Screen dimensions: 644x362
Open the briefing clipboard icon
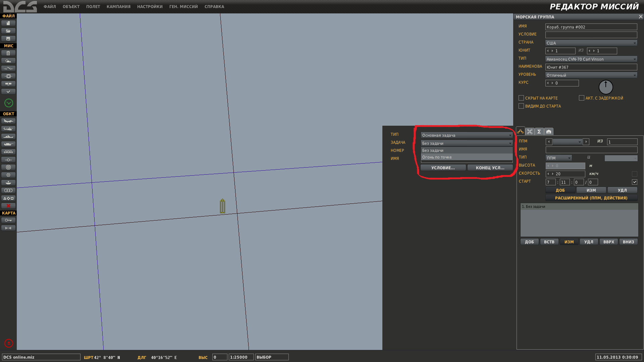[8, 53]
